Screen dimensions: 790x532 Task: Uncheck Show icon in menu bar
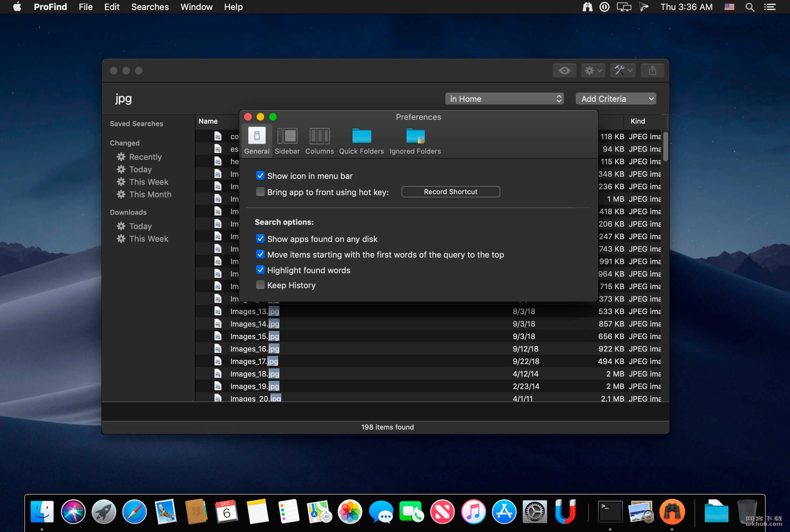pyautogui.click(x=260, y=175)
